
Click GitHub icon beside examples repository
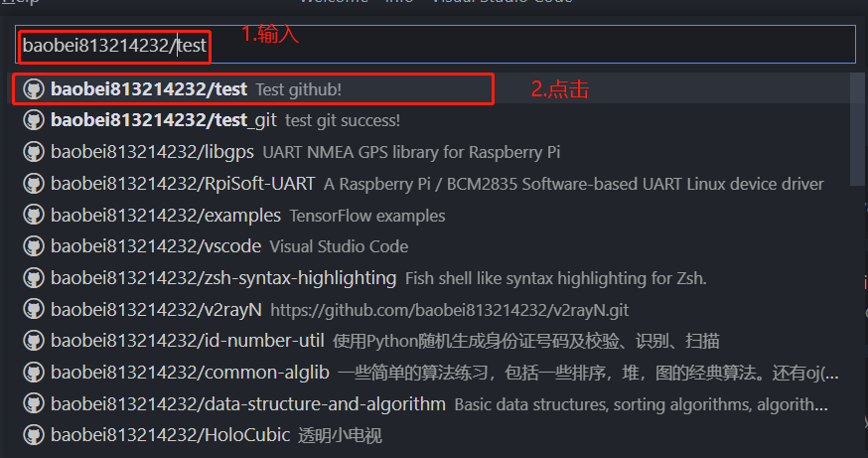pos(34,215)
